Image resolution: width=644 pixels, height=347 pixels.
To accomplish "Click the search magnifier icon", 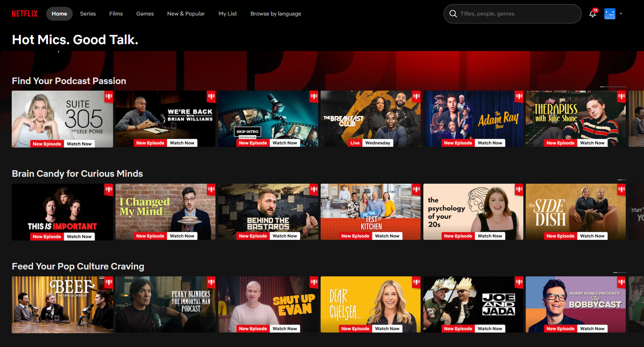I will (x=453, y=14).
